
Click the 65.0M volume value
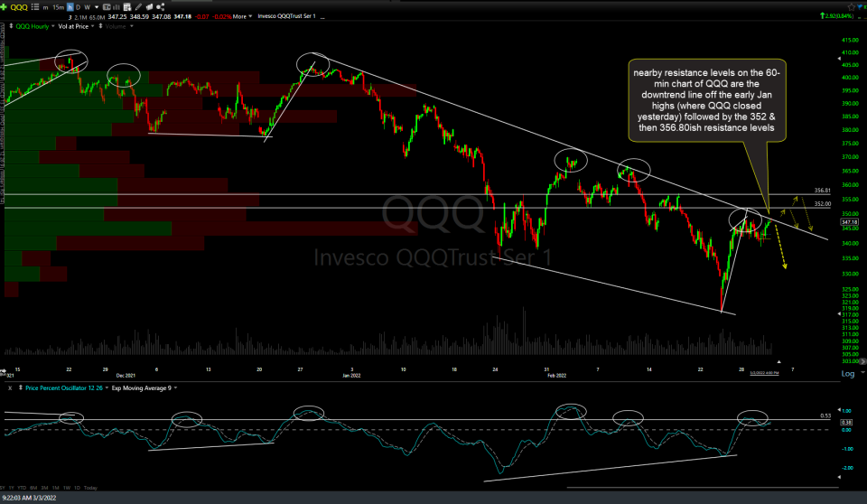(97, 17)
